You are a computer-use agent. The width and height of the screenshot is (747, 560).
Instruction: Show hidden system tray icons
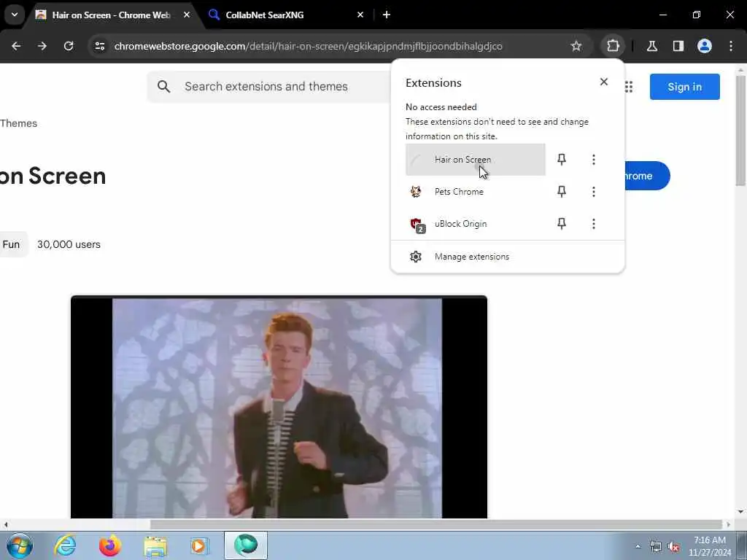click(638, 545)
